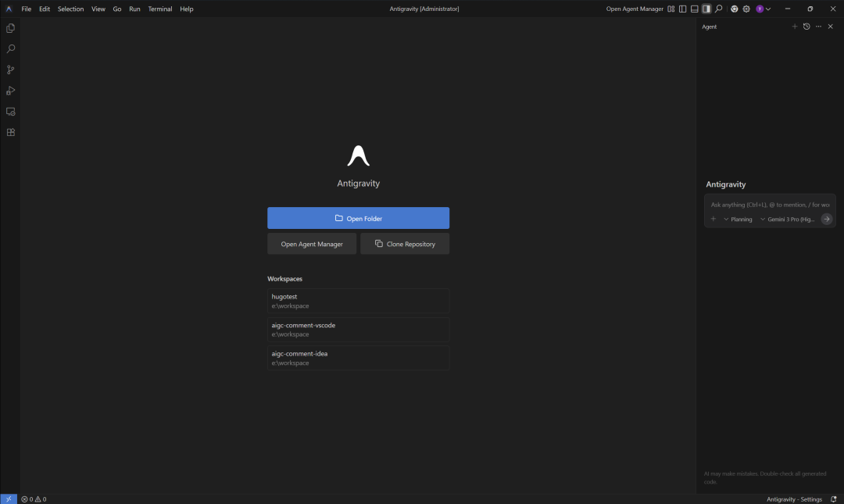Image resolution: width=844 pixels, height=504 pixels.
Task: Open the Go menu
Action: (116, 9)
